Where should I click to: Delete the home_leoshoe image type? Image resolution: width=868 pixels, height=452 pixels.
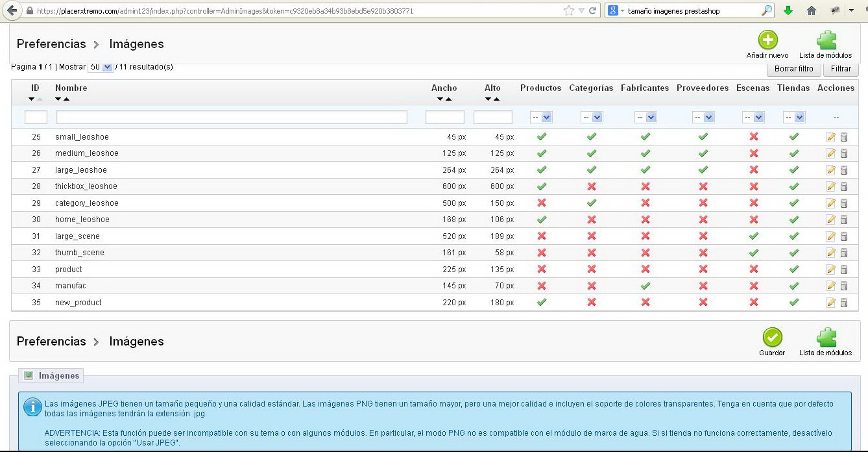(844, 220)
